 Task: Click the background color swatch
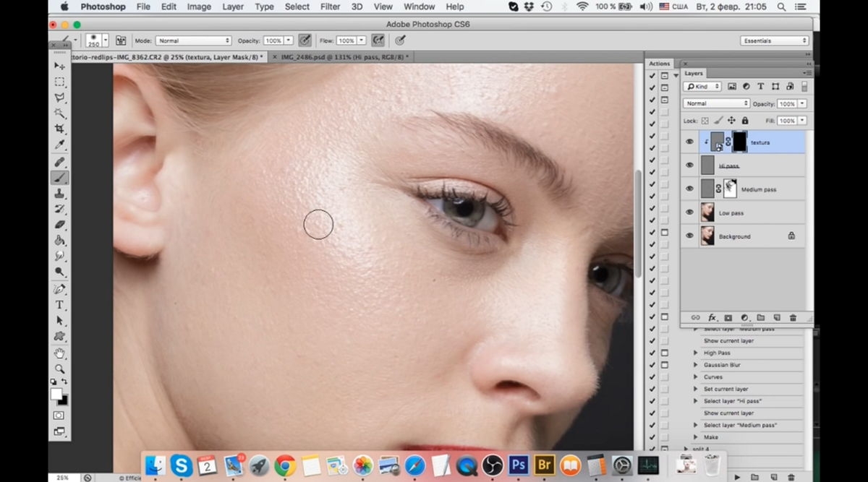(63, 400)
